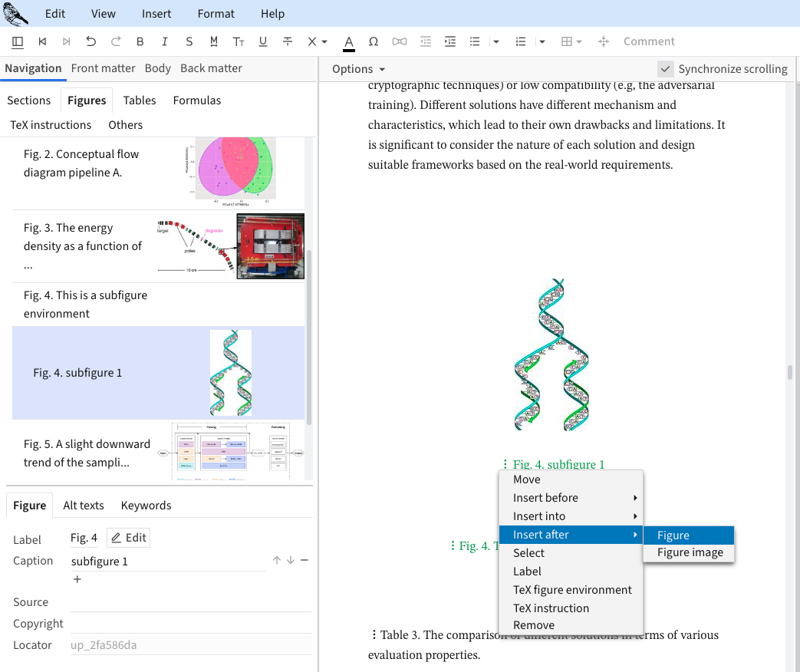Apply bold formatting
Viewport: 800px width, 672px height.
pyautogui.click(x=140, y=41)
